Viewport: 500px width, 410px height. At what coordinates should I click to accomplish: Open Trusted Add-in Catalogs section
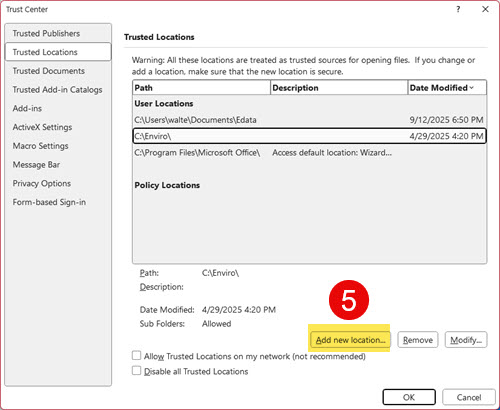point(58,90)
